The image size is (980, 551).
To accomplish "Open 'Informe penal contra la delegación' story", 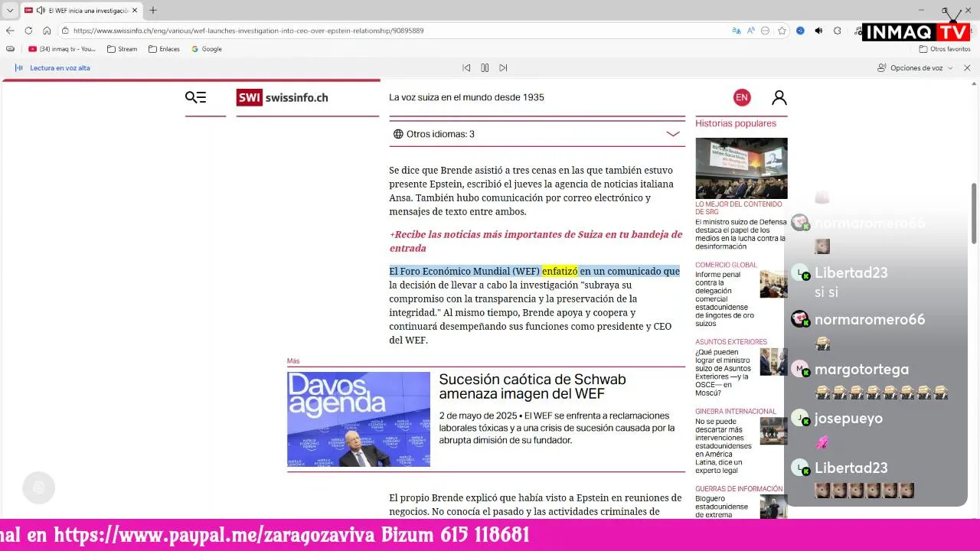I will point(725,299).
